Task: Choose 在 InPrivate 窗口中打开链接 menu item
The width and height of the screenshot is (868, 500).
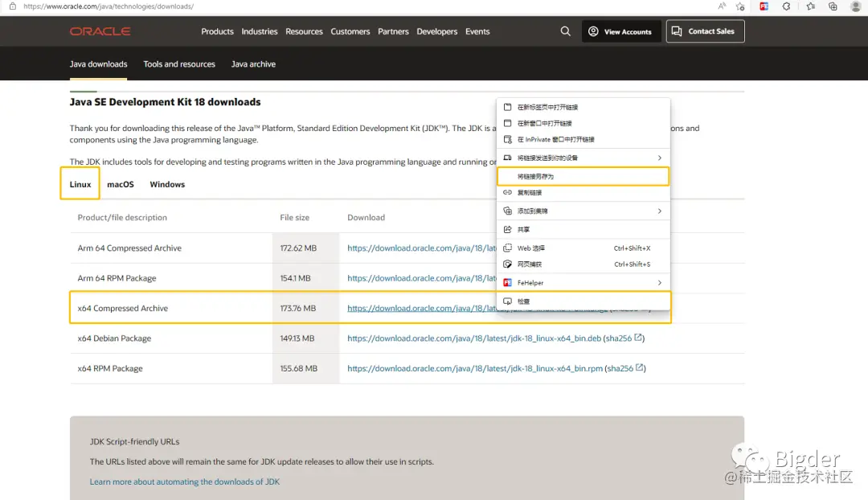Action: pyautogui.click(x=583, y=140)
